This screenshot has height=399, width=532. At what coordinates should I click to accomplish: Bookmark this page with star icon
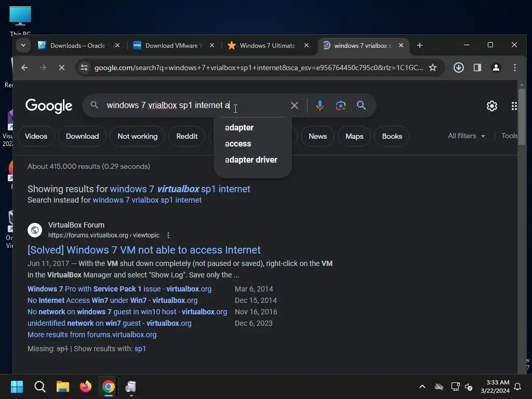[x=433, y=68]
